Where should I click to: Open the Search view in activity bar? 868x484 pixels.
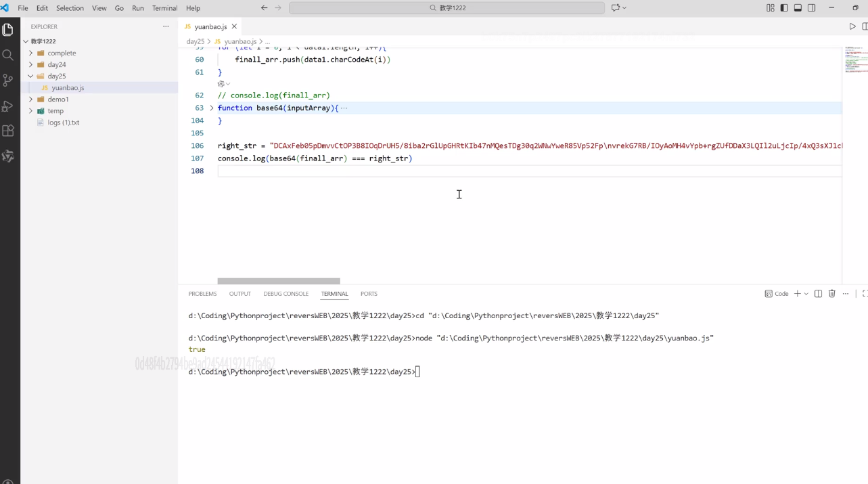[8, 55]
